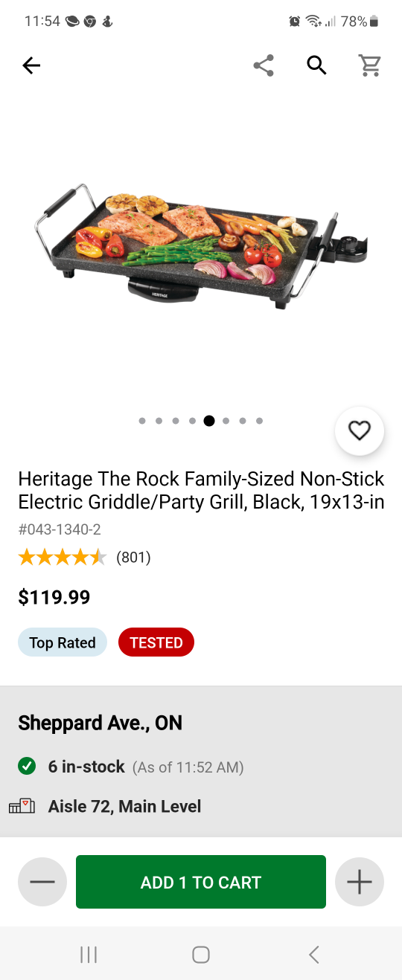Select the red TESTED badge
Image resolution: width=402 pixels, height=980 pixels.
pyautogui.click(x=156, y=642)
